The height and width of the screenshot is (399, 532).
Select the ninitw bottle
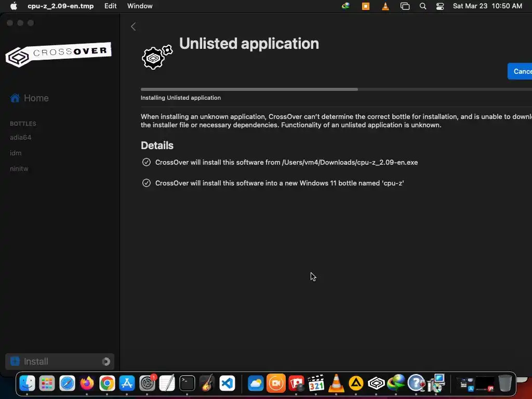[x=19, y=169]
